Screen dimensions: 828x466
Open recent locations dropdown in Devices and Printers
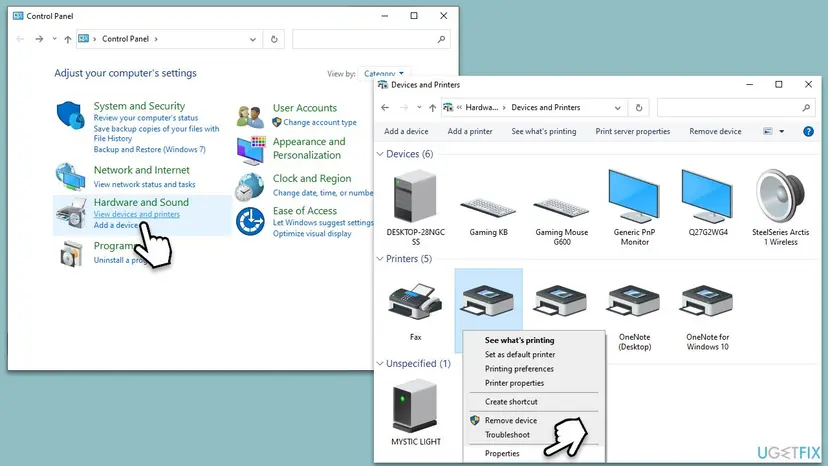pos(419,108)
